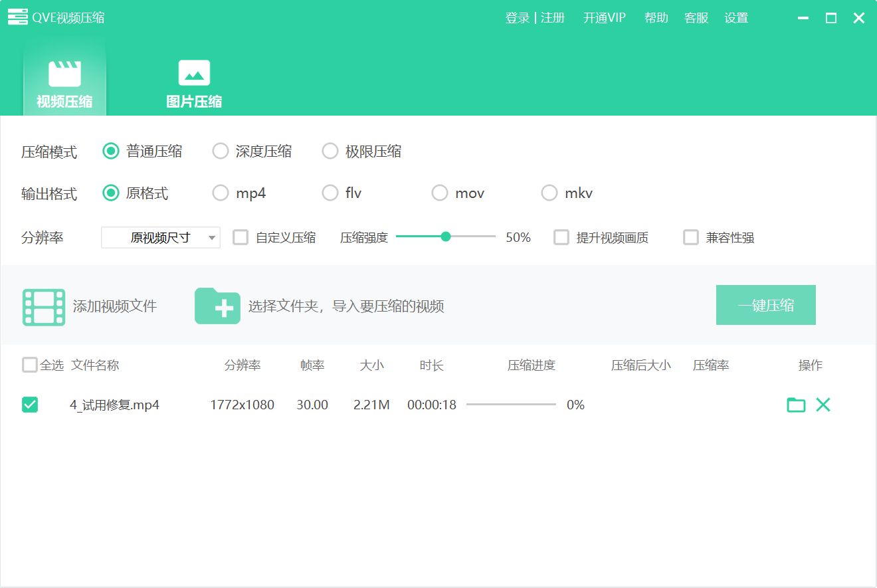Viewport: 877px width, 588px height.
Task: Click 选择文件夹，导入要压缩的视频 text
Action: [346, 306]
